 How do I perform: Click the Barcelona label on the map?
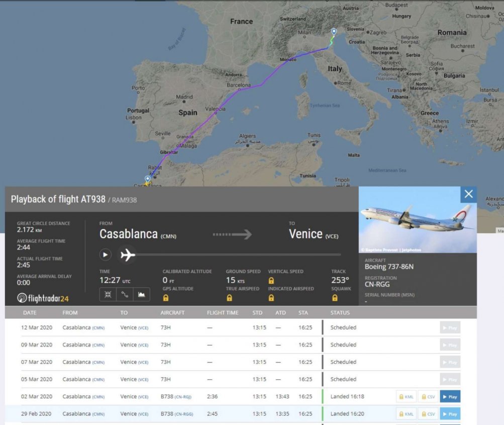click(x=239, y=86)
